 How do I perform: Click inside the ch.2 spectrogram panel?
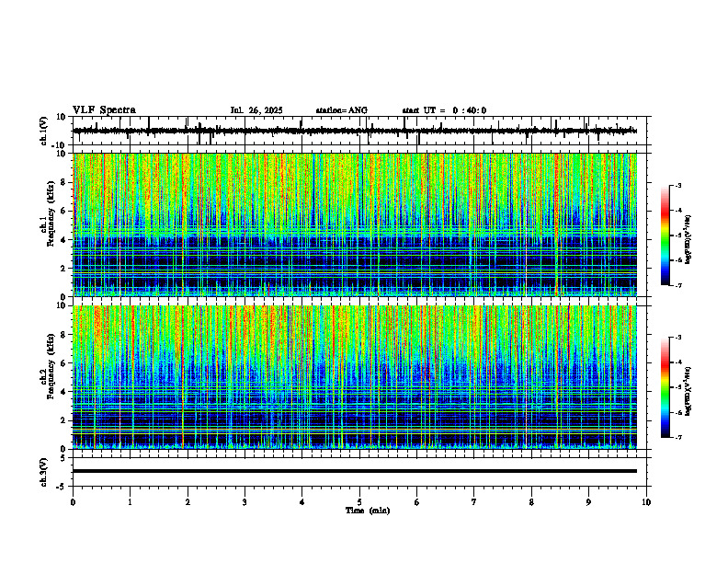(x=355, y=377)
